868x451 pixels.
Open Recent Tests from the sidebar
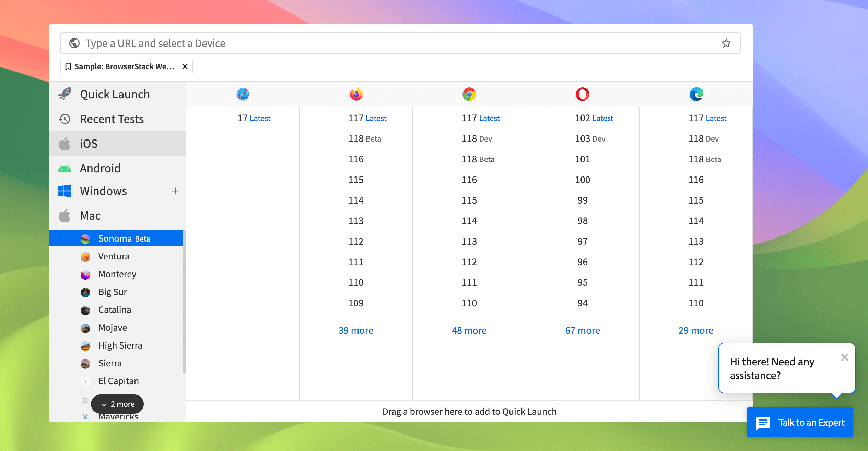112,119
